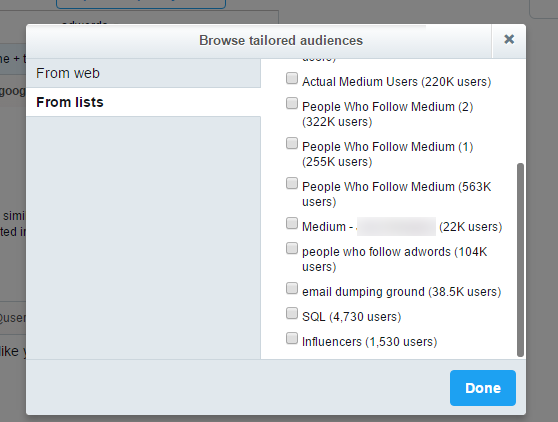Image resolution: width=558 pixels, height=422 pixels.
Task: Click email dumping ground (38.5K users) label
Action: tap(401, 292)
